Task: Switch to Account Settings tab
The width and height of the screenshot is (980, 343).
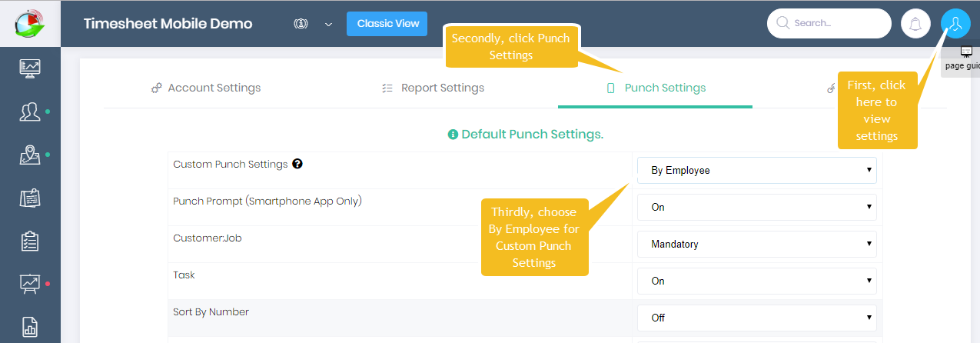Action: [206, 88]
